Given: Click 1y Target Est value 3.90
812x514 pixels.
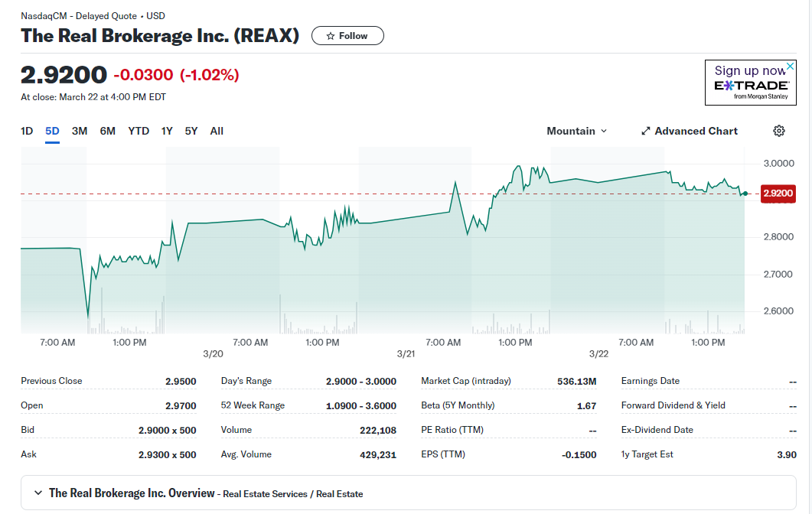Looking at the screenshot, I should (x=787, y=455).
